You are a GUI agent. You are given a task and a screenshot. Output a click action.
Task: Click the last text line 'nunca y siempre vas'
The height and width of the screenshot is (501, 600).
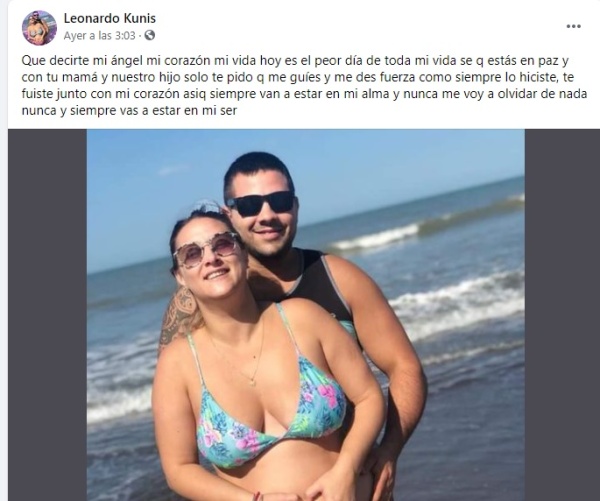(x=129, y=111)
